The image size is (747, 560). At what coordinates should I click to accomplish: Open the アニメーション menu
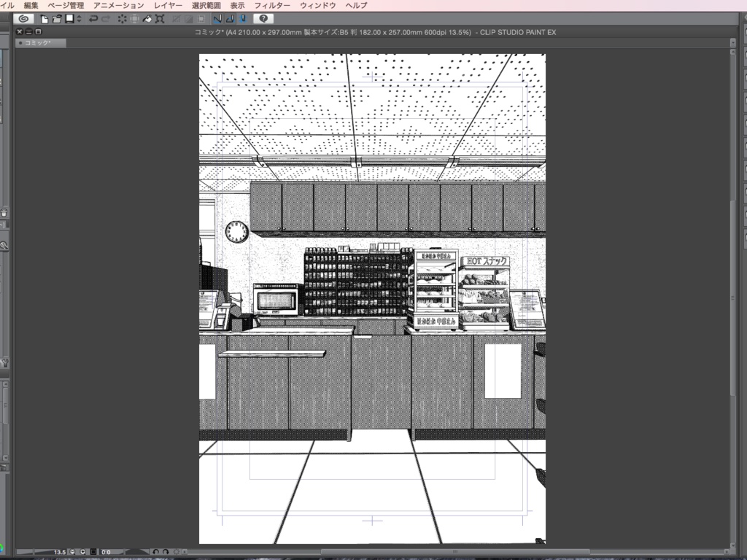click(119, 5)
